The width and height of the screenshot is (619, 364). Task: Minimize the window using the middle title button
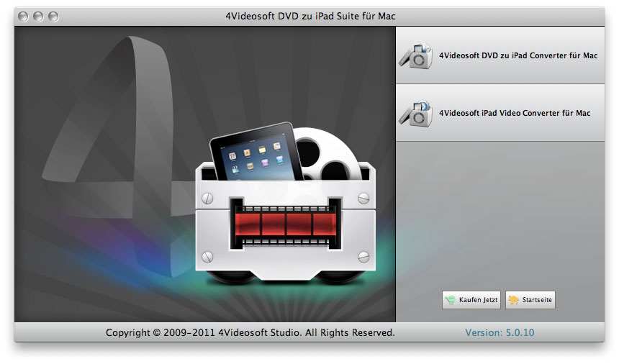pos(39,16)
